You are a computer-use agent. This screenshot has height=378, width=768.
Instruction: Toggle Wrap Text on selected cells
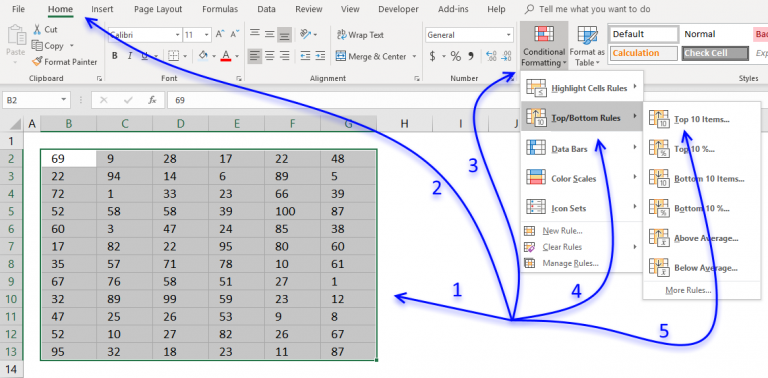tap(360, 35)
